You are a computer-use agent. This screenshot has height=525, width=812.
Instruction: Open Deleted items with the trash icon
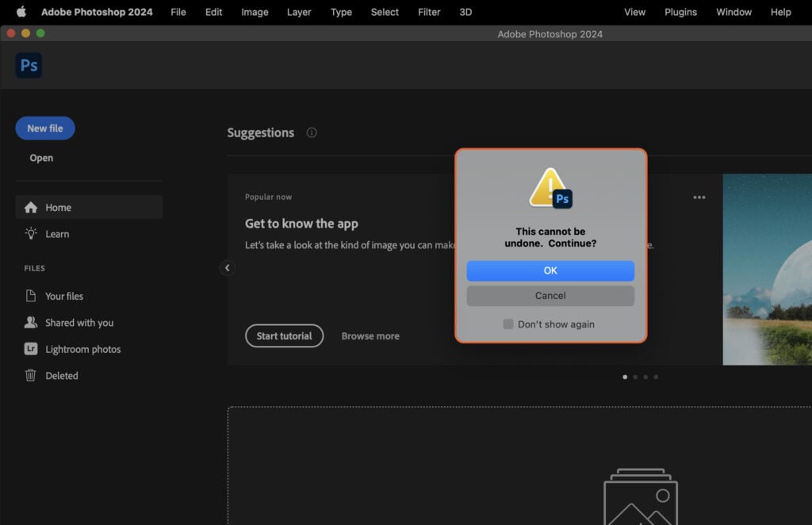pyautogui.click(x=31, y=375)
